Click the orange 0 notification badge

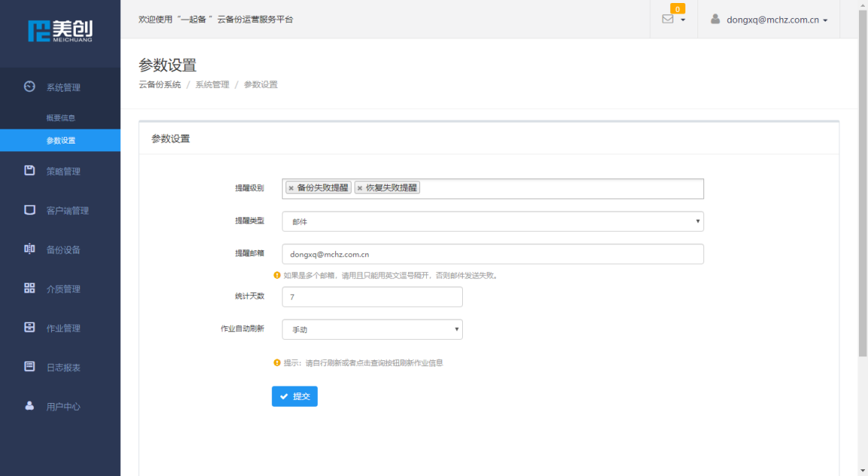click(x=678, y=9)
